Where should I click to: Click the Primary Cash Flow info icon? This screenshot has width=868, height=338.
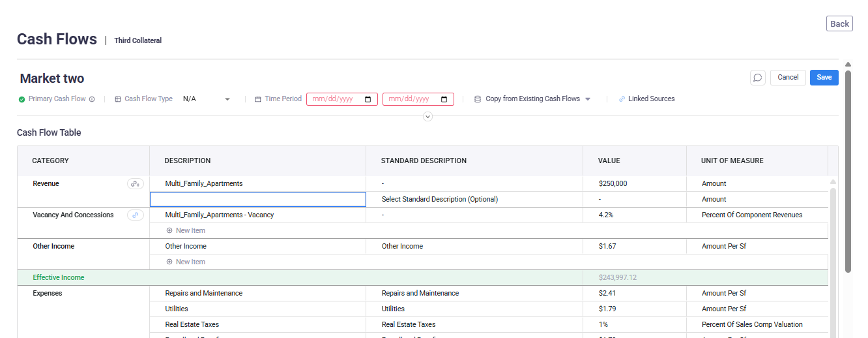pos(92,99)
